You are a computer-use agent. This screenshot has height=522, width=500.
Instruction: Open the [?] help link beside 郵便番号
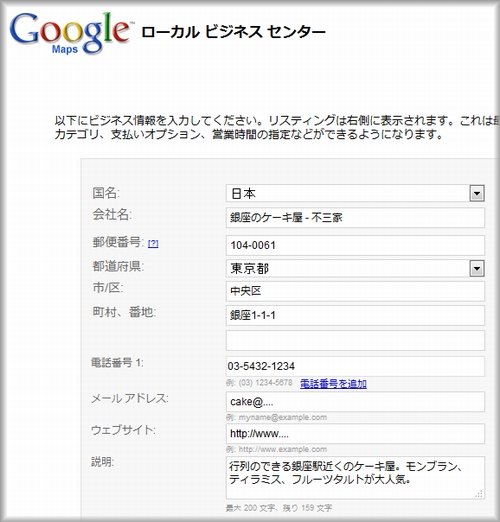(x=153, y=244)
